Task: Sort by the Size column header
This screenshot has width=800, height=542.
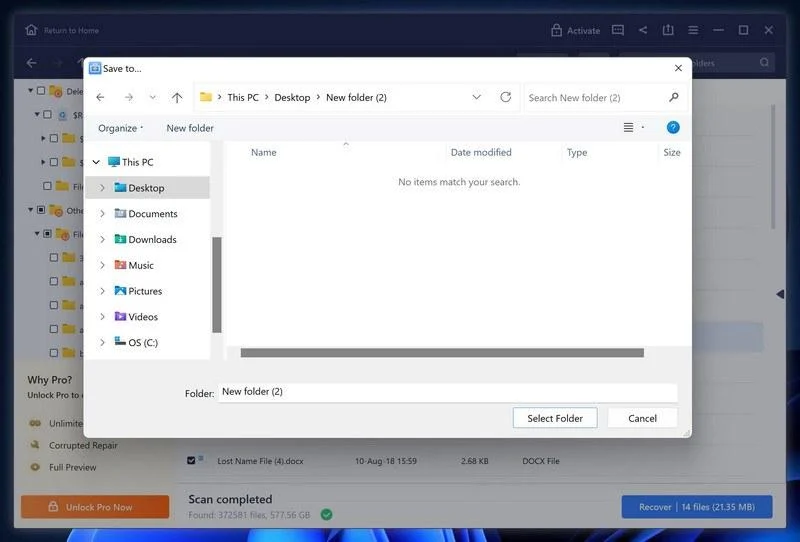Action: coord(671,152)
